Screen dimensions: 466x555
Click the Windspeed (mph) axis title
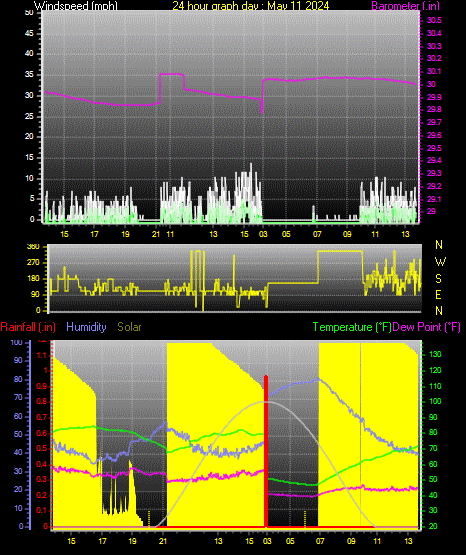(x=75, y=6)
